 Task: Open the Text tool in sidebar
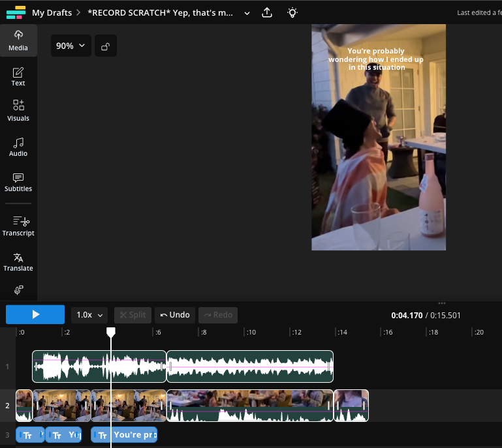click(x=18, y=77)
